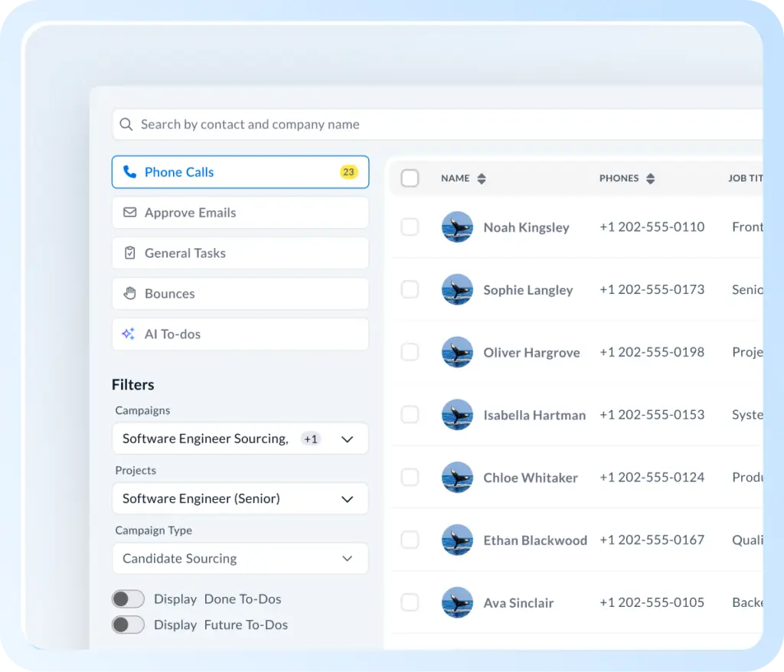Click the search by contact and company field
The height and width of the screenshot is (672, 784).
pyautogui.click(x=437, y=125)
